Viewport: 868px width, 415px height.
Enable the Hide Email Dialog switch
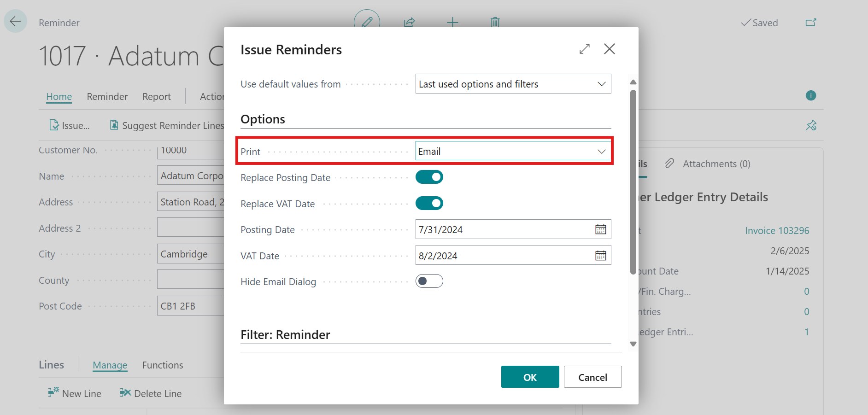pos(429,281)
